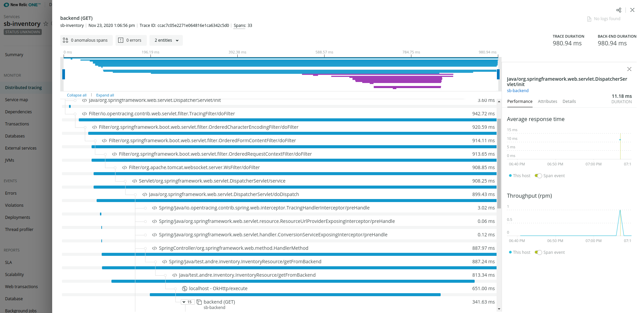Collapse the OrderedCharacterEncodingFilter tree node
The height and width of the screenshot is (313, 644).
(85, 127)
